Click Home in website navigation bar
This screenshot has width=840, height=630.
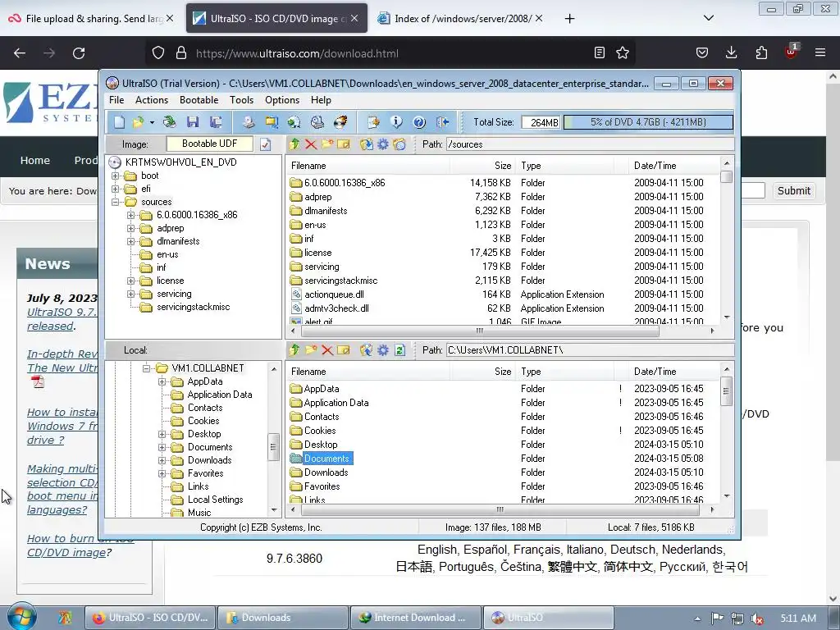pyautogui.click(x=34, y=160)
